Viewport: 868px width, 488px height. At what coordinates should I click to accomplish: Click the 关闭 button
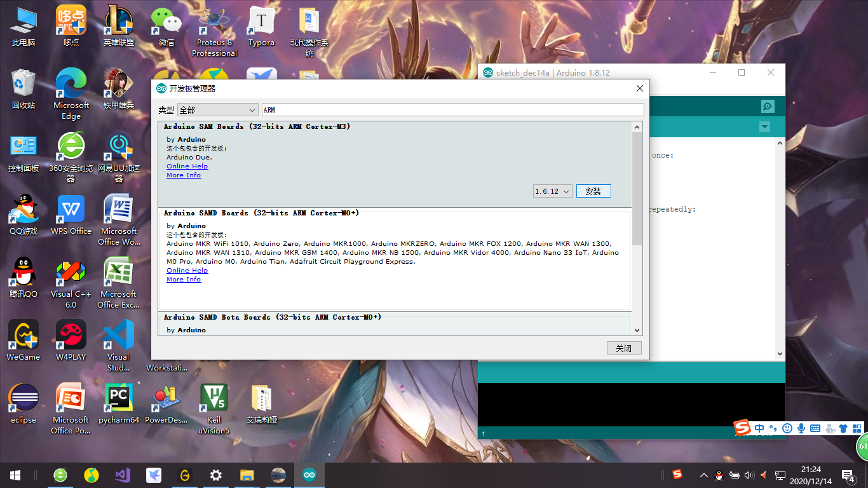coord(624,348)
